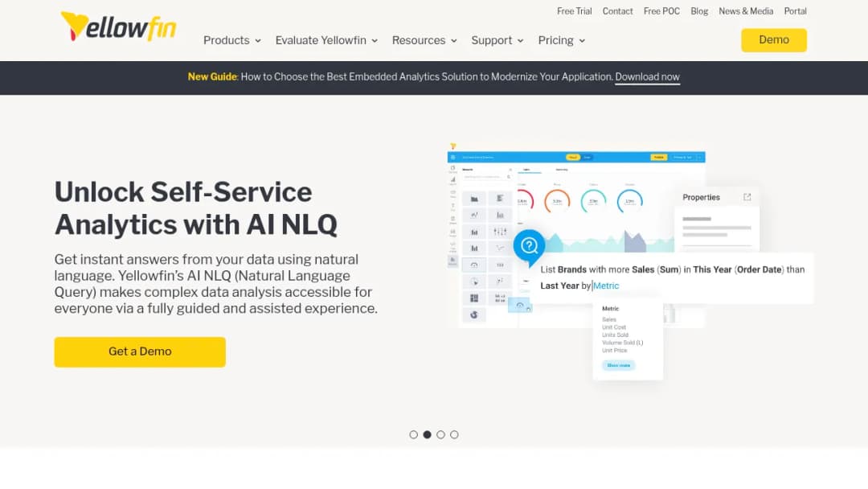Select the second carousel slide dot
This screenshot has width=868, height=489.
tap(427, 435)
